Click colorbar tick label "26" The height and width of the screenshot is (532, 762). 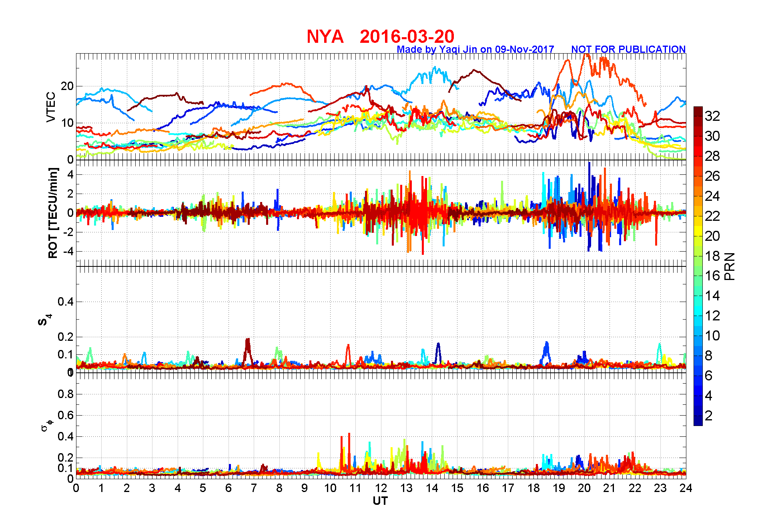[x=712, y=176]
